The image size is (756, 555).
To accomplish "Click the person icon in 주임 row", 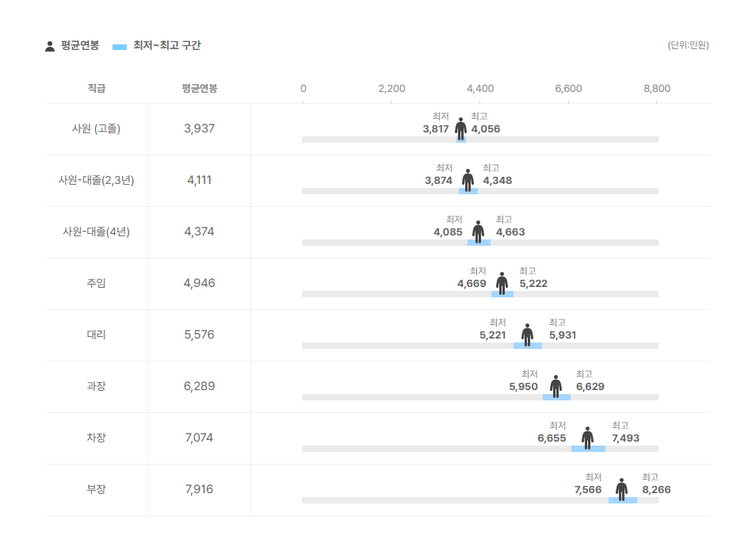I will [x=502, y=284].
